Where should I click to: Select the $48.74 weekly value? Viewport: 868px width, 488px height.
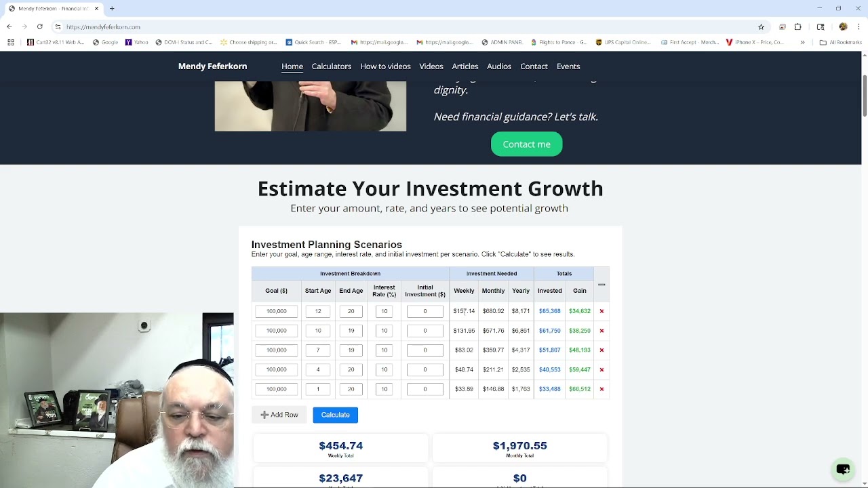pyautogui.click(x=464, y=370)
